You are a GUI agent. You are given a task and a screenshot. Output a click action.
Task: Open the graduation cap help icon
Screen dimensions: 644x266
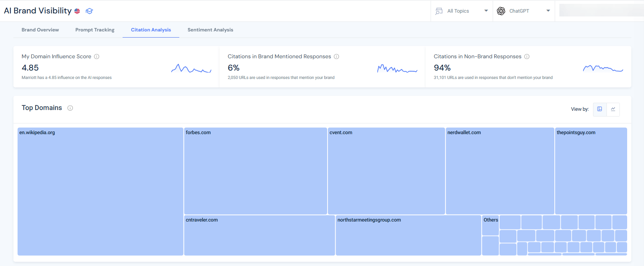[x=89, y=11]
